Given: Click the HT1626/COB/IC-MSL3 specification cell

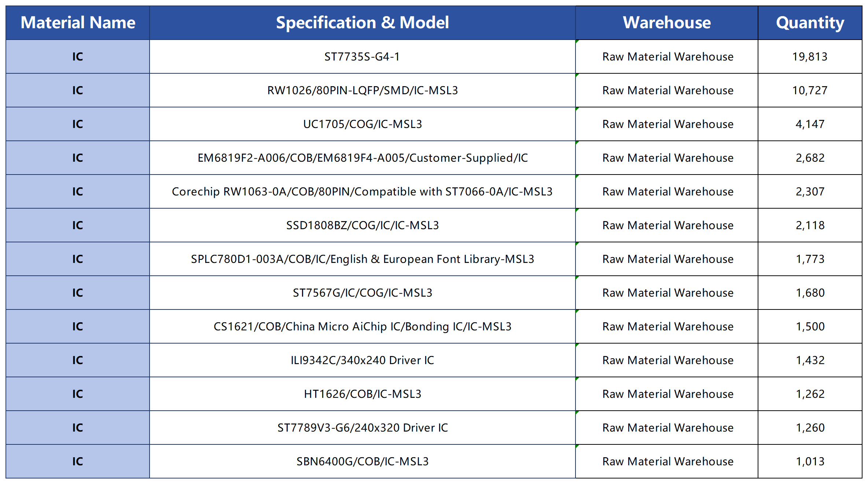Looking at the screenshot, I should click(x=362, y=394).
